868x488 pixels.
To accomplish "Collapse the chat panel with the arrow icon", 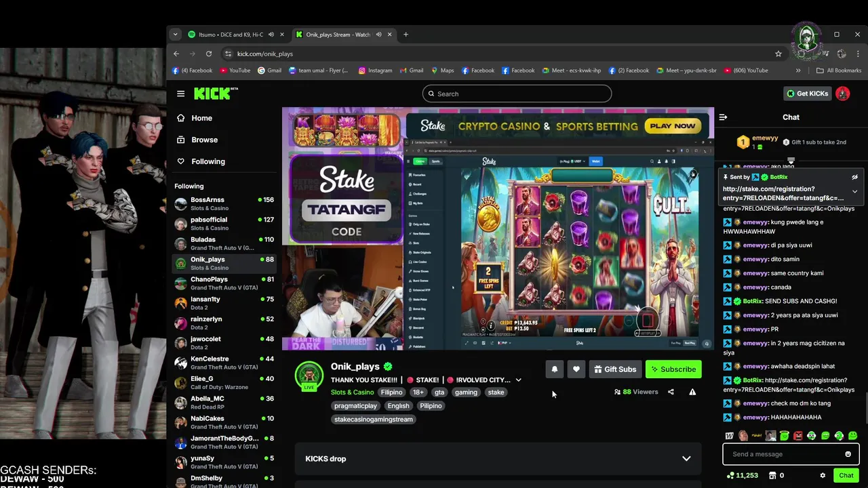I will 723,117.
